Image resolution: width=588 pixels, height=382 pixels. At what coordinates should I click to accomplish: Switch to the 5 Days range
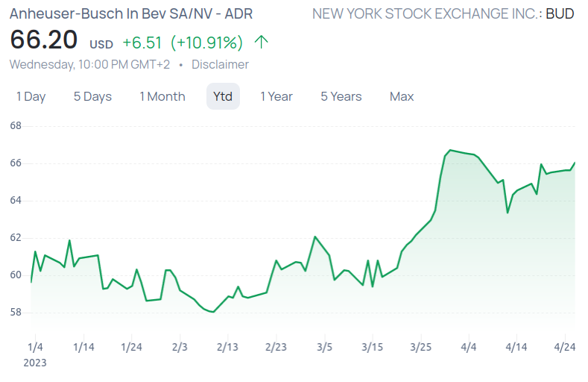point(92,96)
